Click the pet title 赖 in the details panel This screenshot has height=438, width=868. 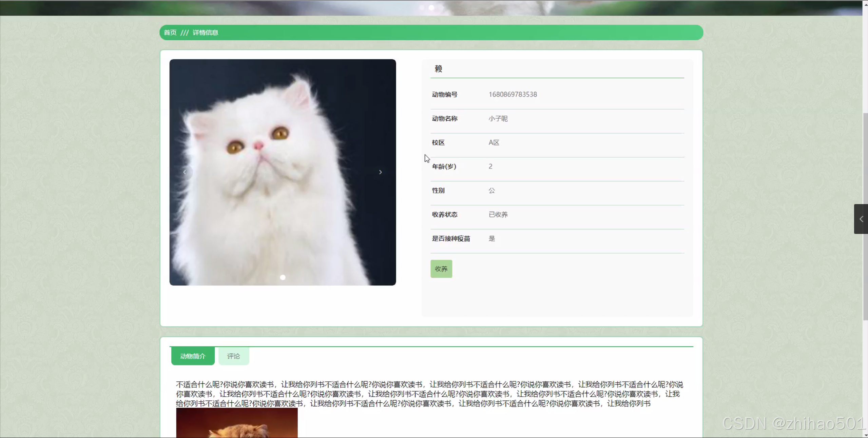[438, 68]
